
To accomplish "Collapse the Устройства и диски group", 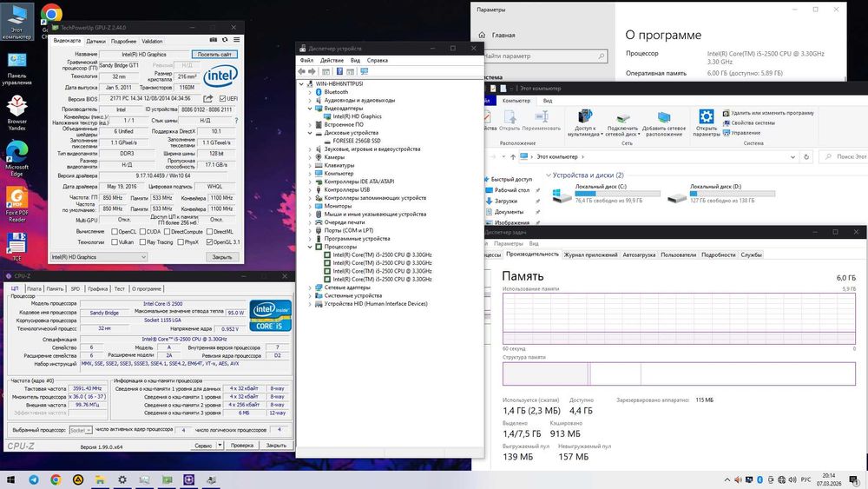I will click(x=549, y=175).
